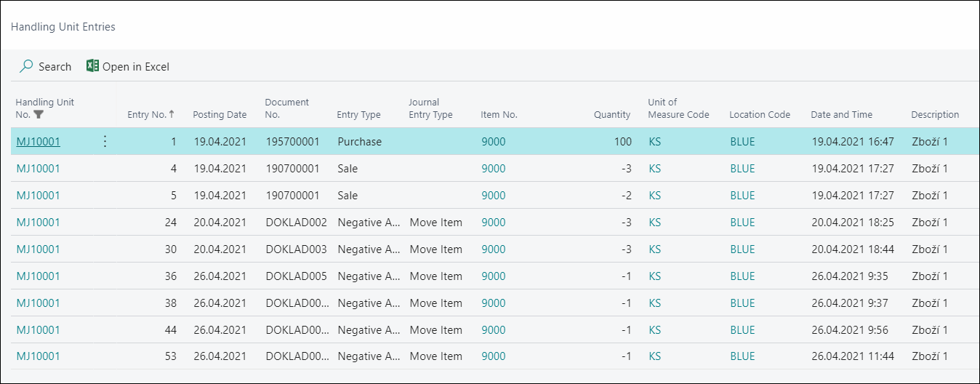Click BLUE location link in entry 38 row

742,303
